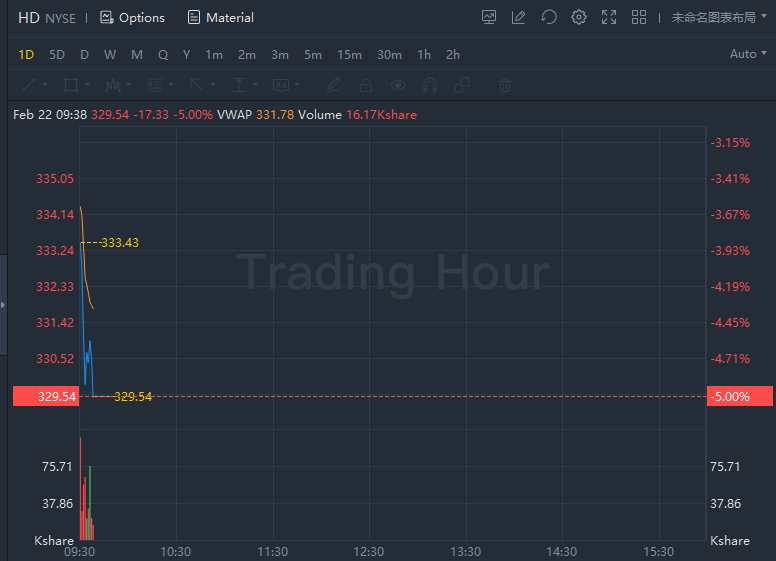The width and height of the screenshot is (776, 561).
Task: Open chart settings gear icon
Action: point(578,17)
